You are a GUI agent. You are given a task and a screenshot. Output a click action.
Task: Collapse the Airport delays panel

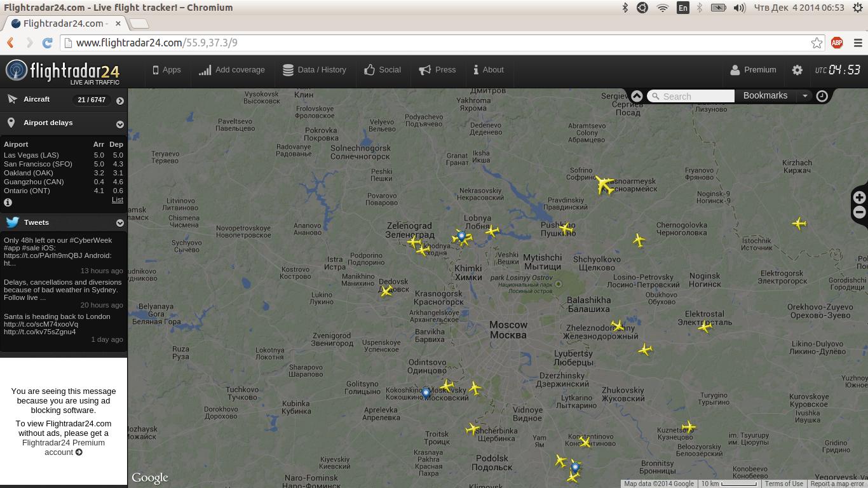[120, 124]
